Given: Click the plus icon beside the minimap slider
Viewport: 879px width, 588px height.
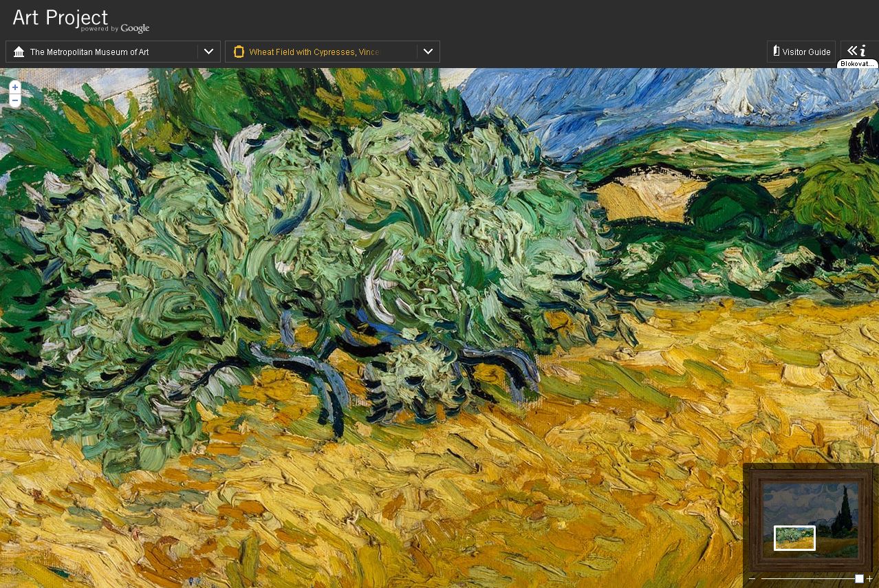Looking at the screenshot, I should [870, 579].
